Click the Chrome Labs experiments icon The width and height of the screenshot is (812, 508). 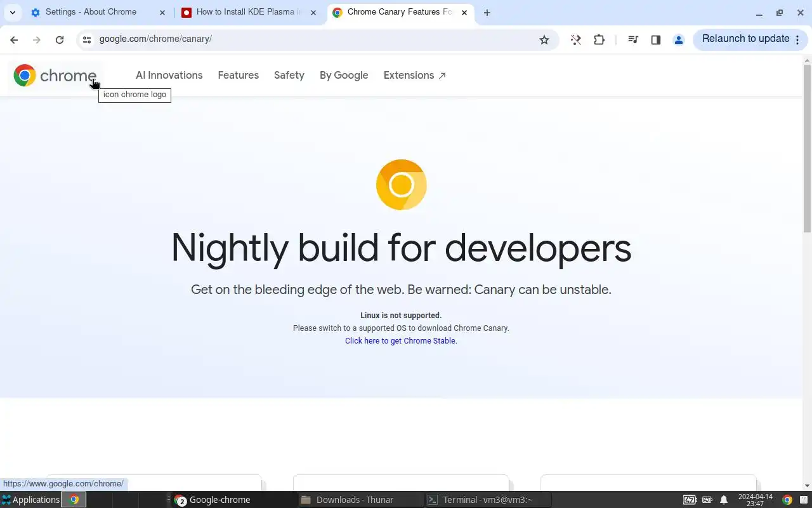(x=576, y=39)
